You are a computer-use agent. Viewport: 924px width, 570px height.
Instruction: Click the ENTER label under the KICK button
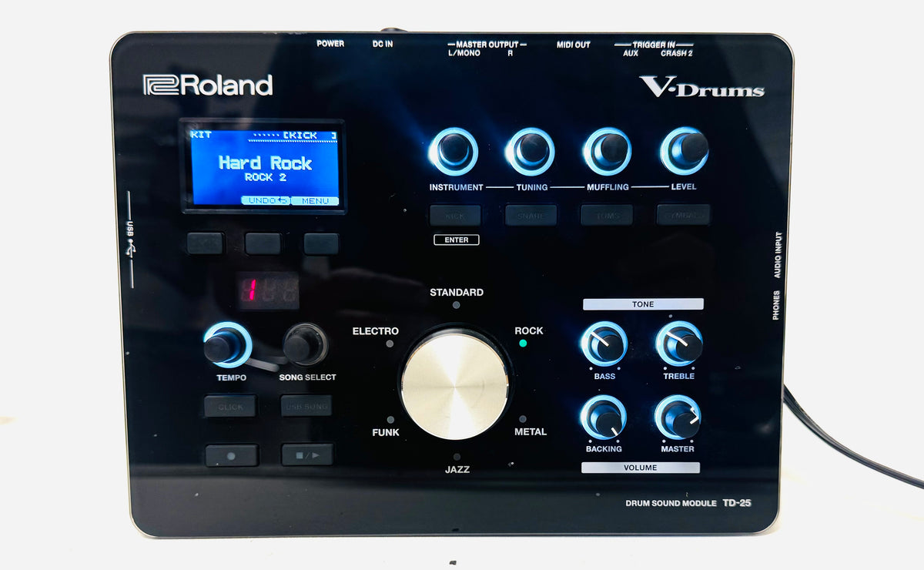point(456,240)
